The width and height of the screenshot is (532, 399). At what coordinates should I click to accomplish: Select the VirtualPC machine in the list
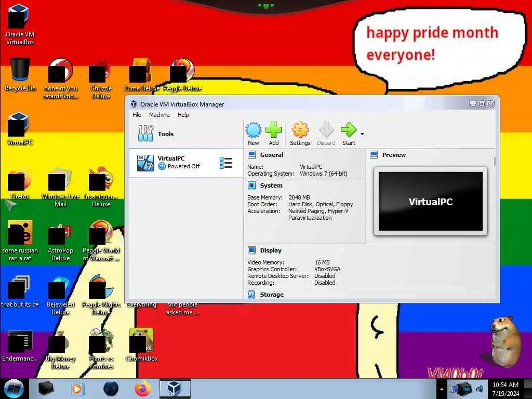coord(186,163)
